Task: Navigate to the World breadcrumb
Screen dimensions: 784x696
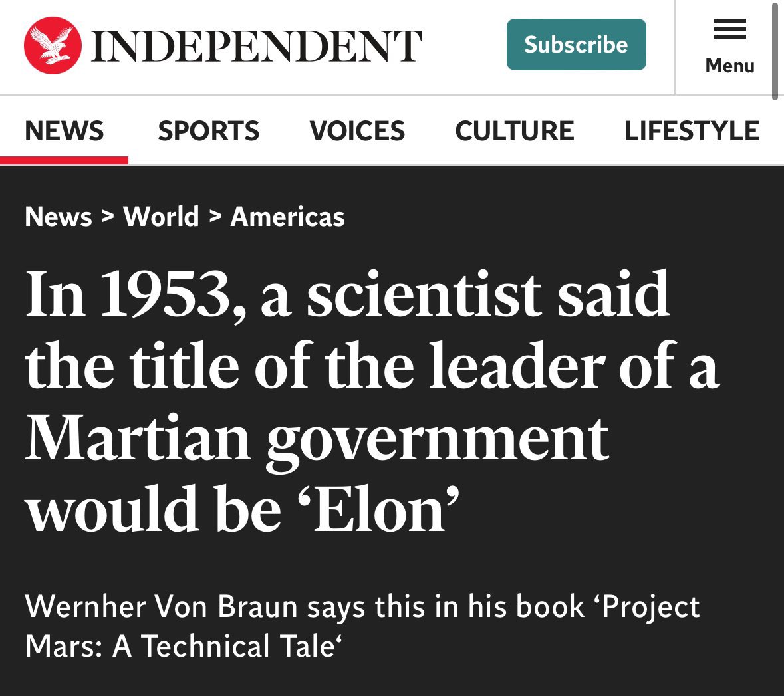Action: [x=161, y=217]
